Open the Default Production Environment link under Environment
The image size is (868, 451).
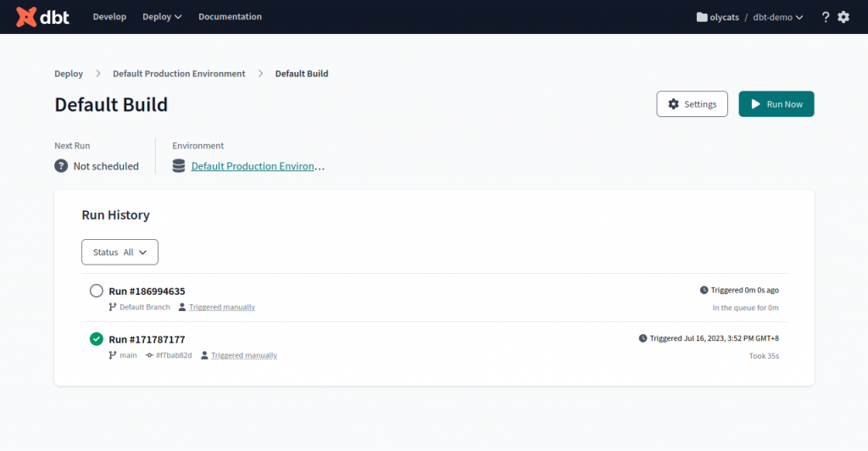(258, 166)
